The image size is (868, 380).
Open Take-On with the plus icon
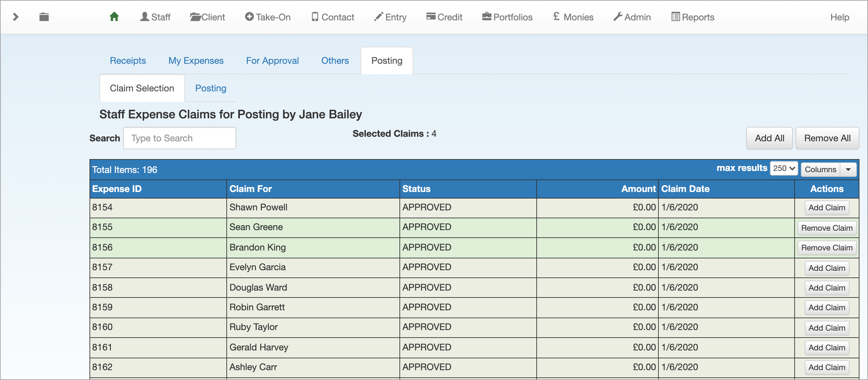point(249,16)
